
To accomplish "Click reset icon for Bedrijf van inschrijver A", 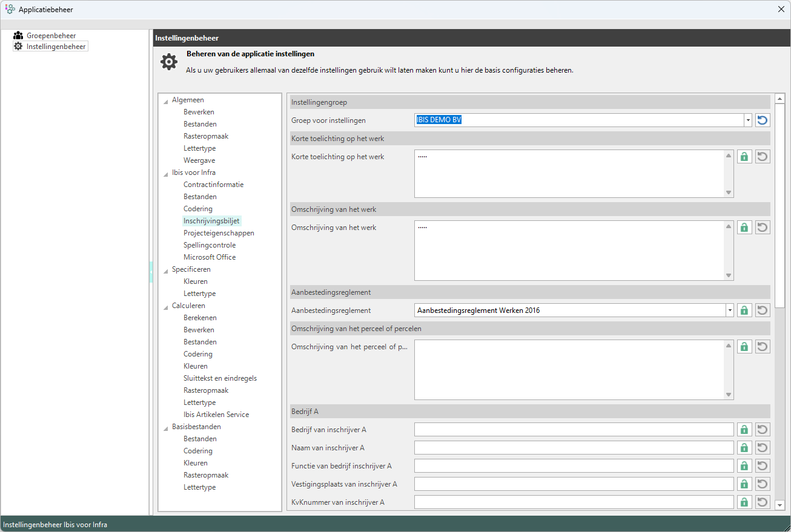I will pos(763,430).
